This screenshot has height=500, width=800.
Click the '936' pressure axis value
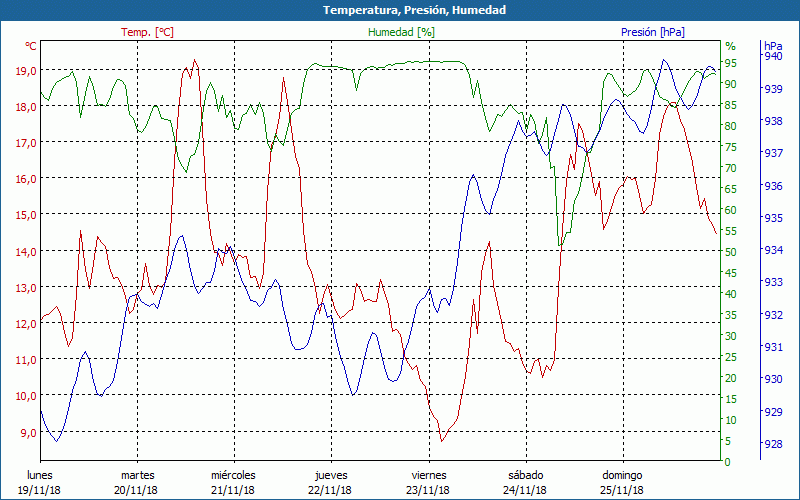(x=773, y=186)
